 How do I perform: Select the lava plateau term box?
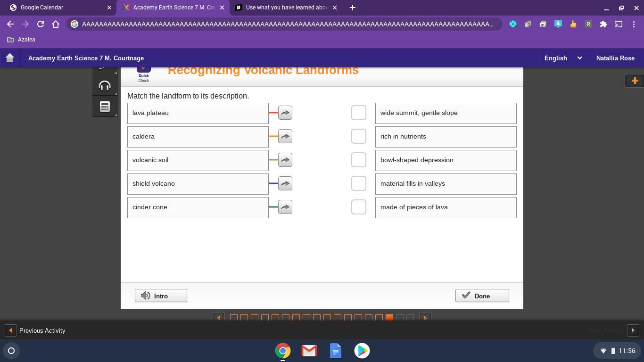198,113
